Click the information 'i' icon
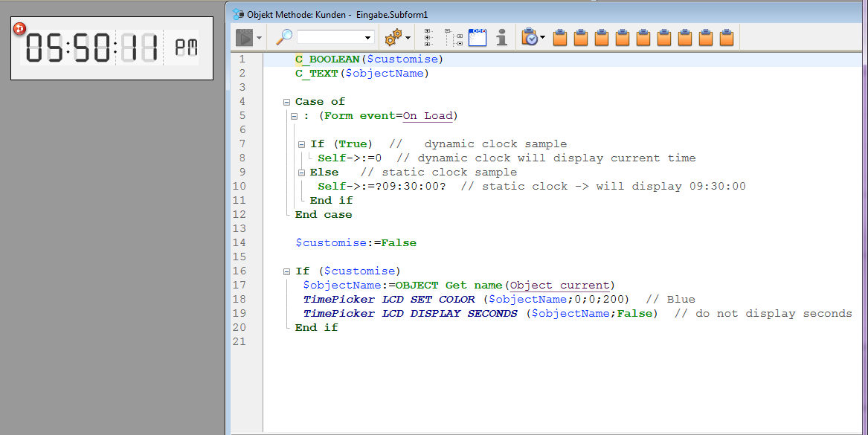 502,37
